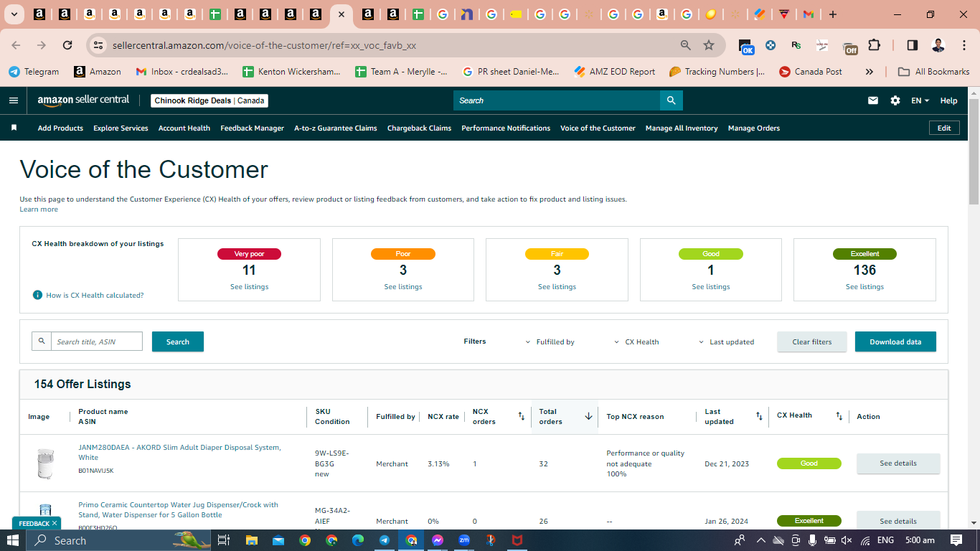Click the teal Search button
This screenshot has height=551, width=980.
tap(178, 342)
